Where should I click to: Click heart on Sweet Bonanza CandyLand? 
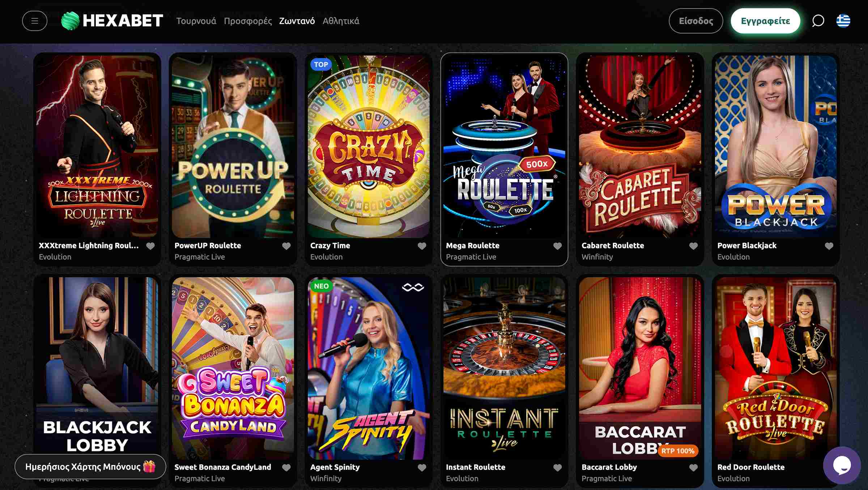tap(286, 468)
